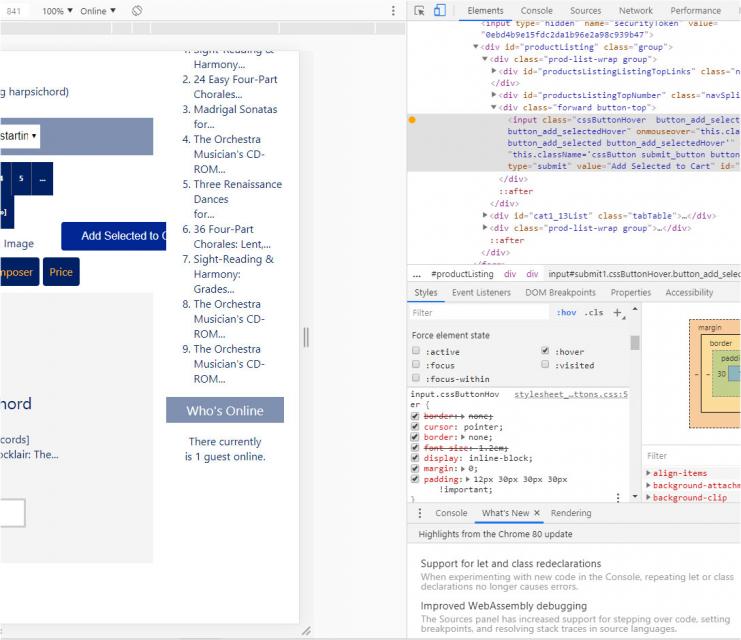
Task: Open the Sources panel tab
Action: tap(586, 10)
